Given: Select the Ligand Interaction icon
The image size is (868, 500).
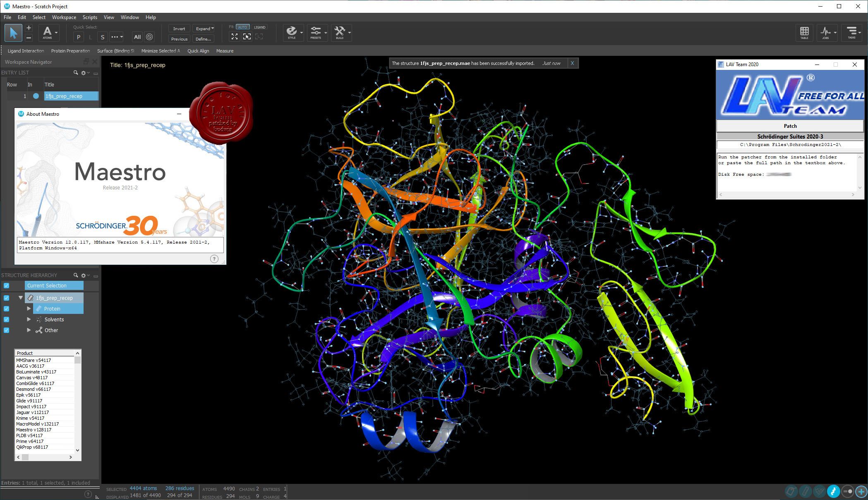Looking at the screenshot, I should [24, 50].
